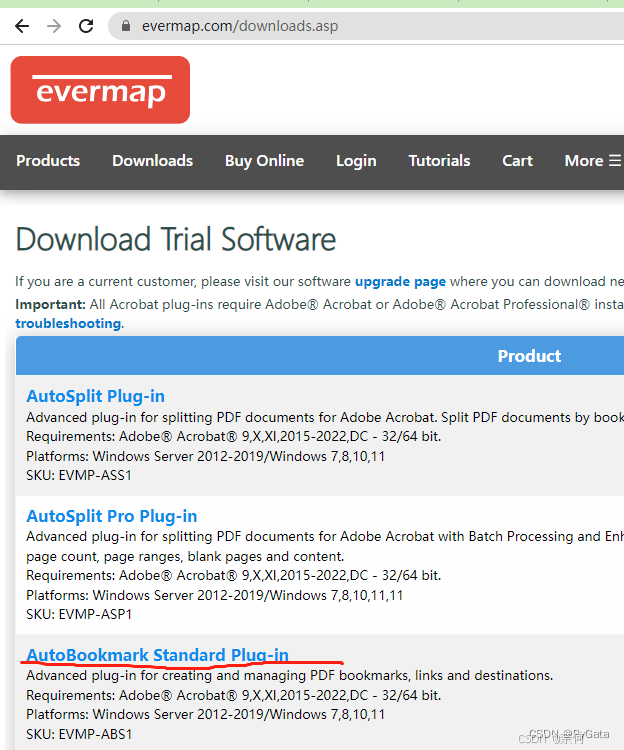Focus the address bar showing evermap.com/downloads.asp
The image size is (624, 750).
tap(368, 26)
